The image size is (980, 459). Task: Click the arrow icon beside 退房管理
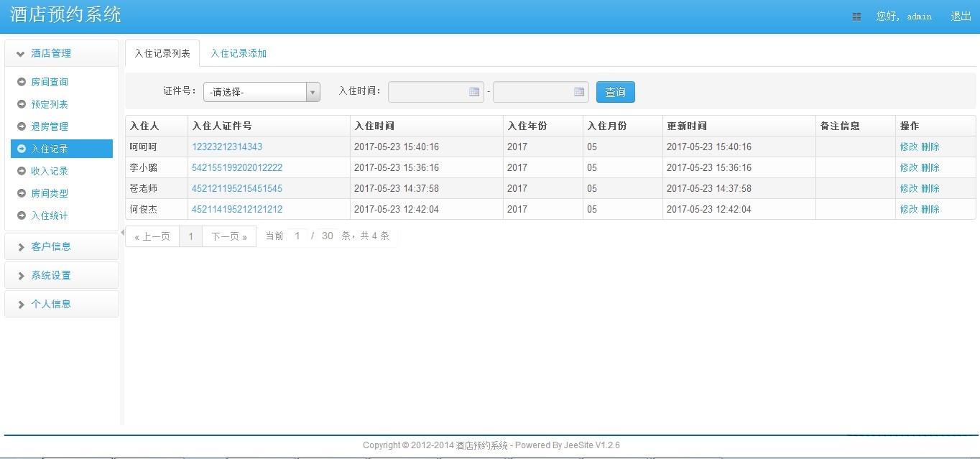coord(22,126)
